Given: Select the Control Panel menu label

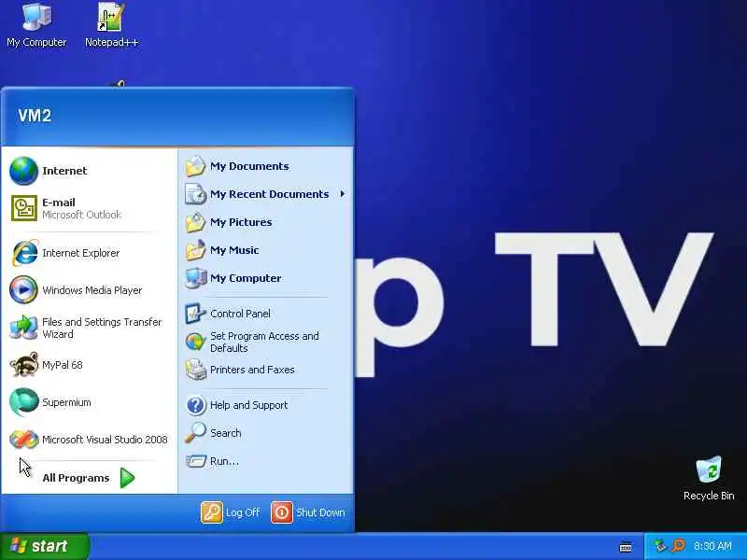Looking at the screenshot, I should pyautogui.click(x=240, y=314).
